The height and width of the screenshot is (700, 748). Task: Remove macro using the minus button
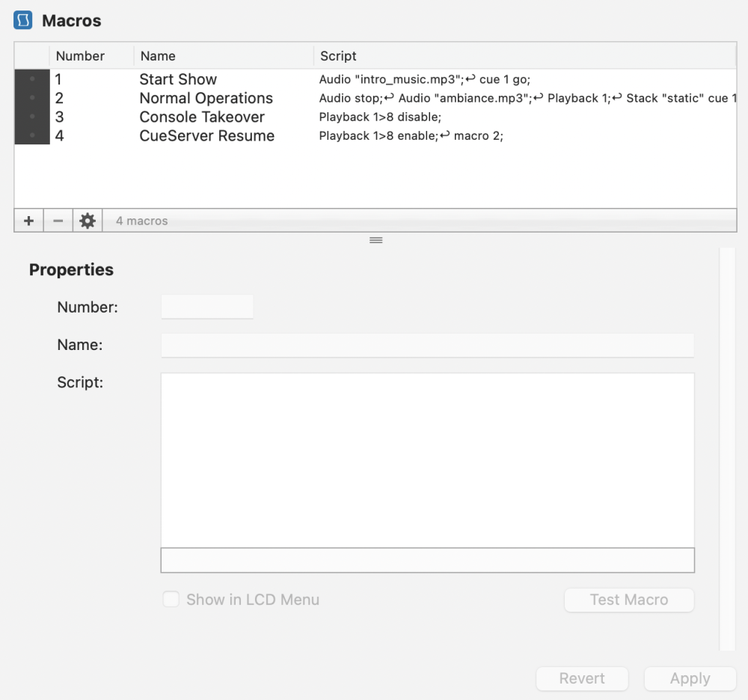coord(58,221)
